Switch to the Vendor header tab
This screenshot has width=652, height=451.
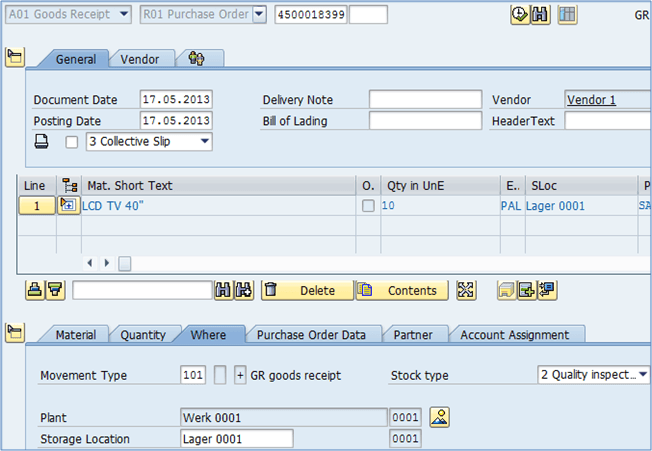click(139, 59)
